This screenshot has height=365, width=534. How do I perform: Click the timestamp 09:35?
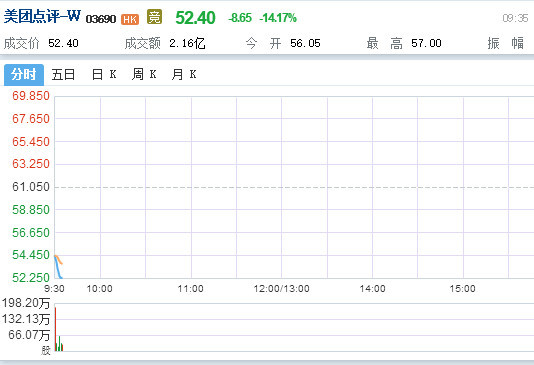515,18
